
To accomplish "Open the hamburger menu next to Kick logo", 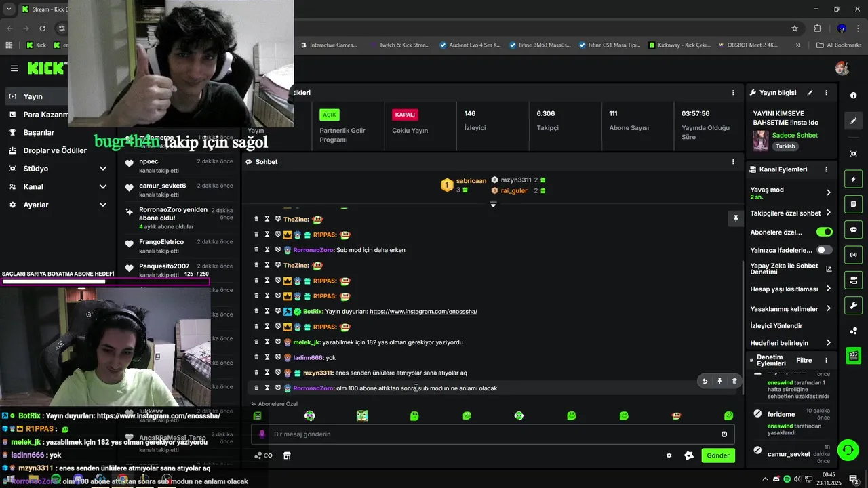I will point(14,68).
